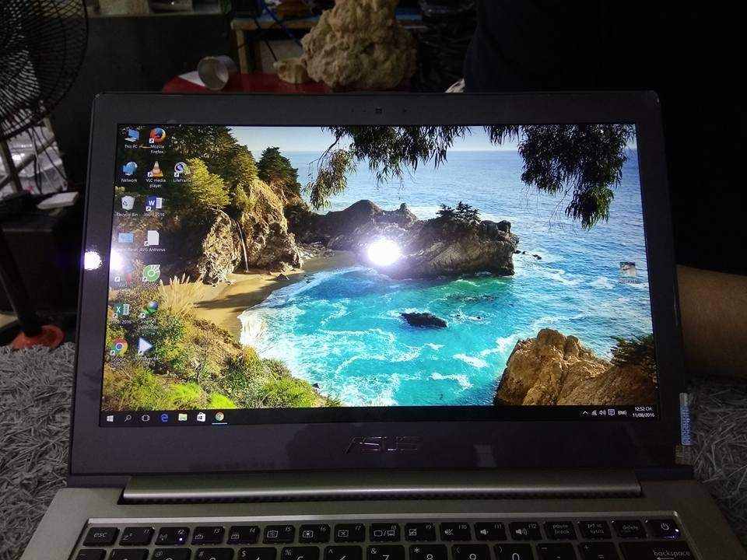Select the Network desktop icon
Image resolution: width=747 pixels, height=560 pixels.
pos(129,170)
